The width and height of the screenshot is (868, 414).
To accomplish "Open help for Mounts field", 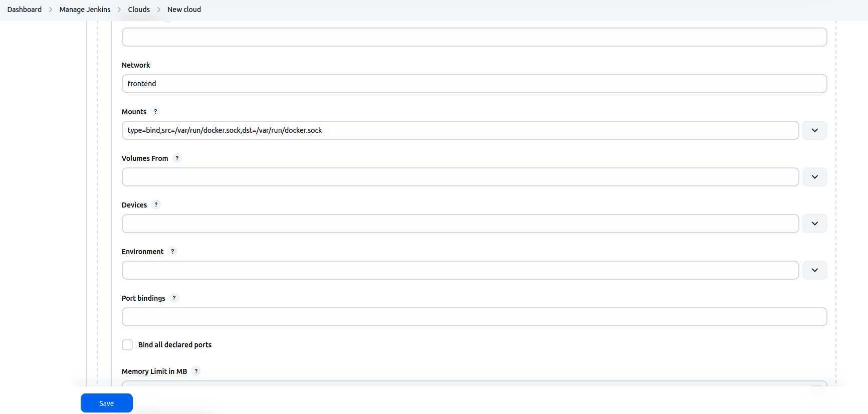I will pyautogui.click(x=155, y=112).
